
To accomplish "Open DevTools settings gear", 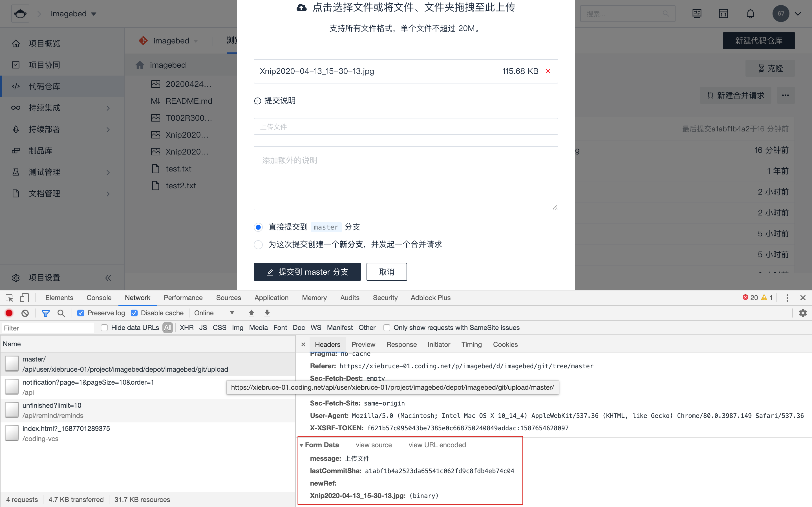I will pos(803,313).
